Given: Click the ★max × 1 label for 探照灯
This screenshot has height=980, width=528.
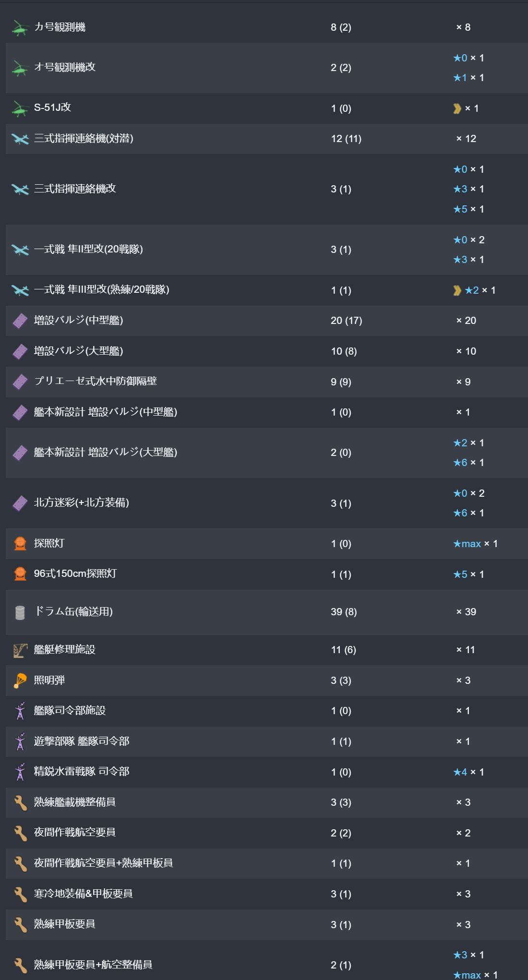Looking at the screenshot, I should click(x=475, y=544).
